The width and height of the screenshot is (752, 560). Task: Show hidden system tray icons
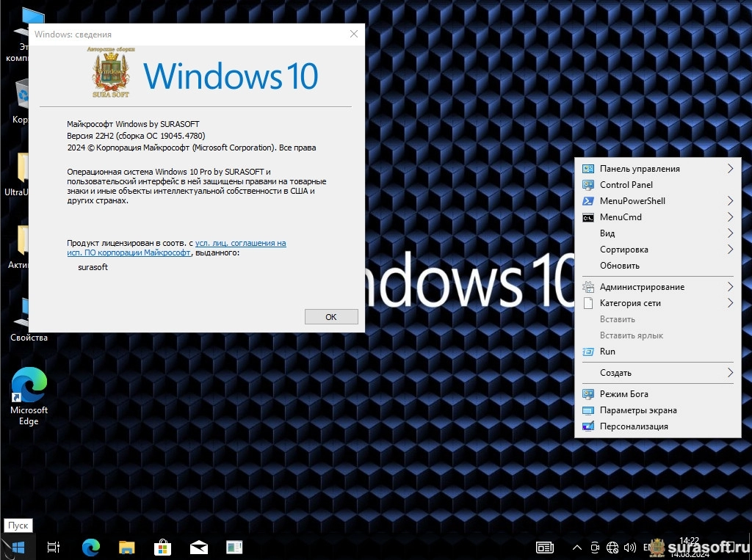click(x=577, y=548)
